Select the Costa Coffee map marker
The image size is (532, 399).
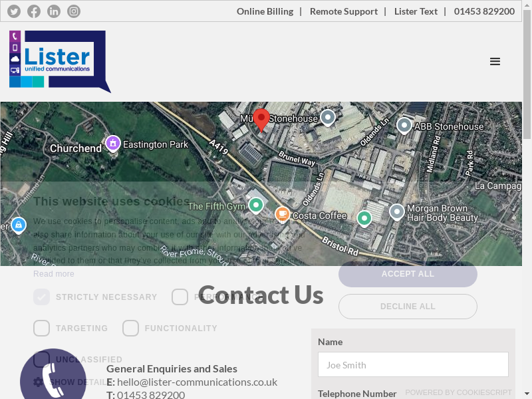[x=282, y=215]
